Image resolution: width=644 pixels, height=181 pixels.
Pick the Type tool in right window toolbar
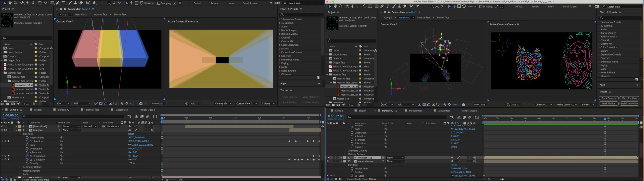coord(387,6)
